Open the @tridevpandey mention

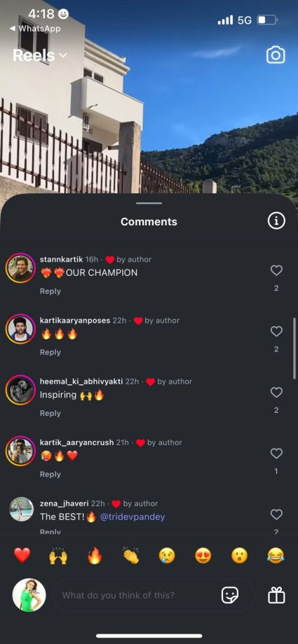click(133, 517)
